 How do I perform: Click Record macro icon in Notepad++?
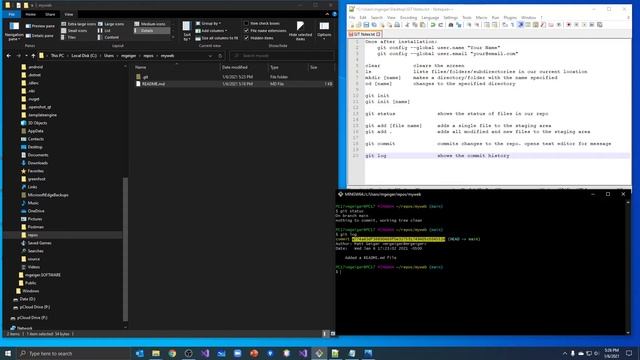click(568, 25)
